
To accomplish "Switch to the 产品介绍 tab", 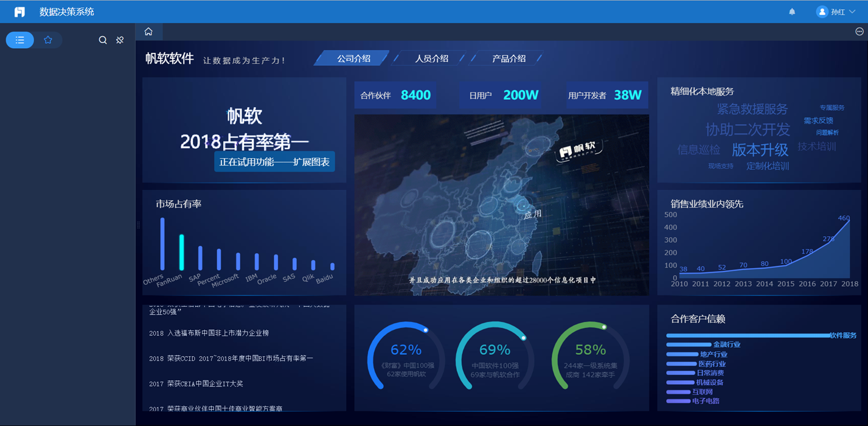I will click(x=509, y=58).
